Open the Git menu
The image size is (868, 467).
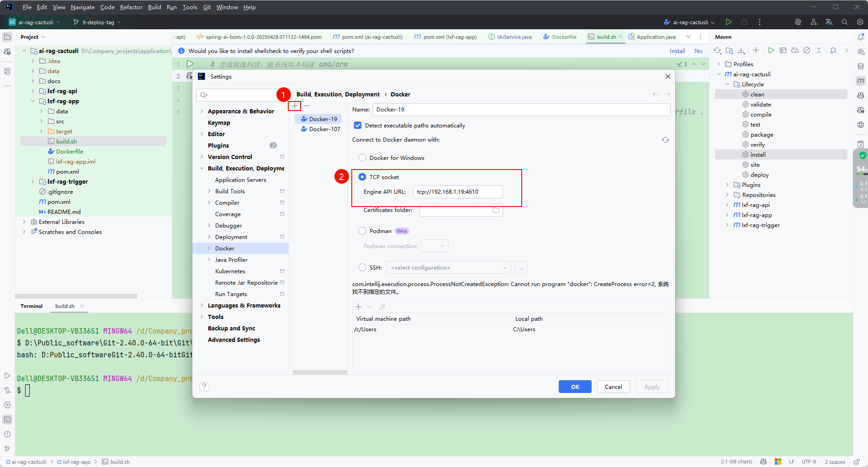[x=206, y=7]
